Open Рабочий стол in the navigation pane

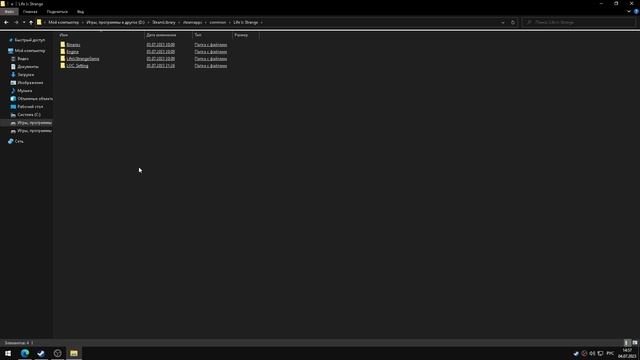point(30,107)
